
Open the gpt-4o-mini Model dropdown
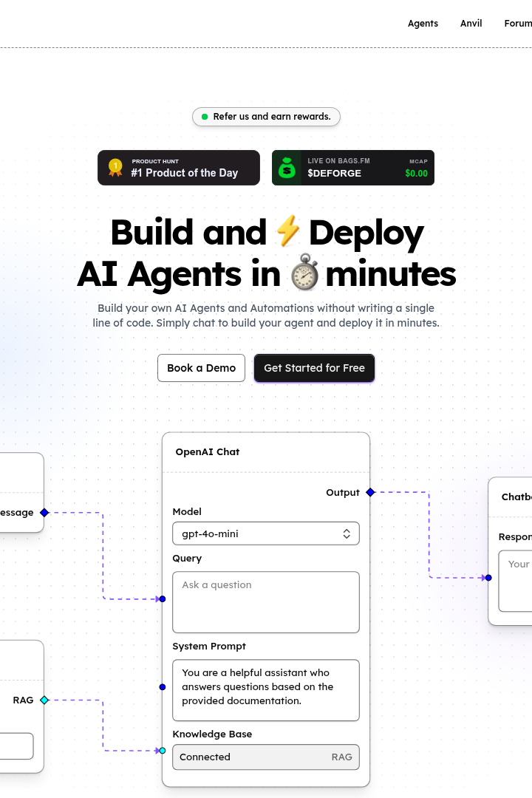(x=266, y=533)
